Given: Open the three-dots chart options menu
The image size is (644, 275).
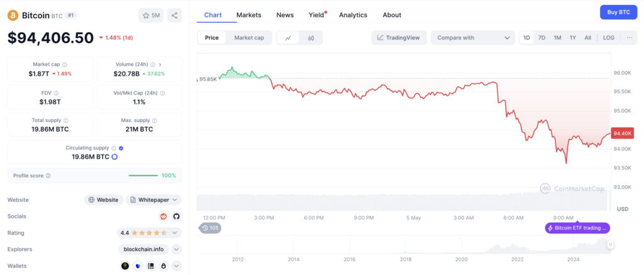Looking at the screenshot, I should [630, 37].
